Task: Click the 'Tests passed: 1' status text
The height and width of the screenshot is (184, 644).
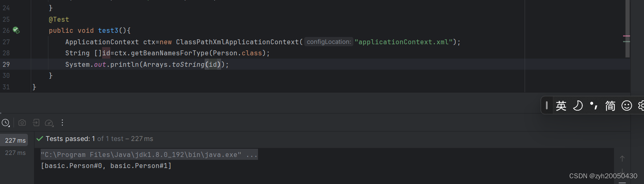Action: pos(70,139)
